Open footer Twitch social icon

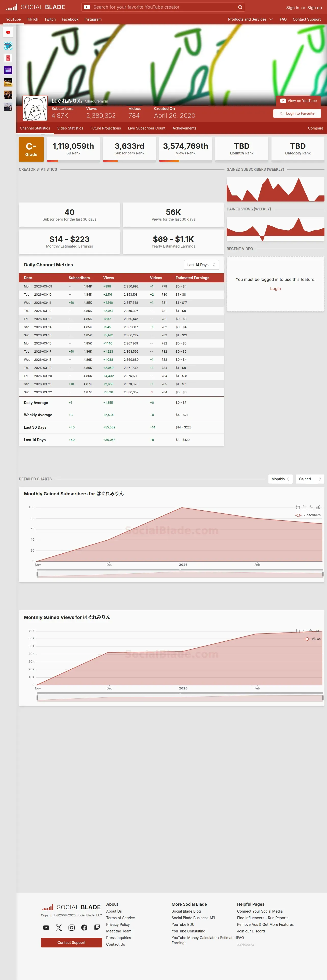pyautogui.click(x=97, y=928)
